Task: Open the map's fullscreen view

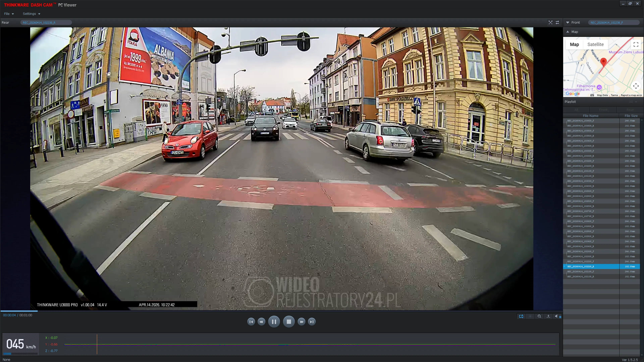Action: [636, 44]
